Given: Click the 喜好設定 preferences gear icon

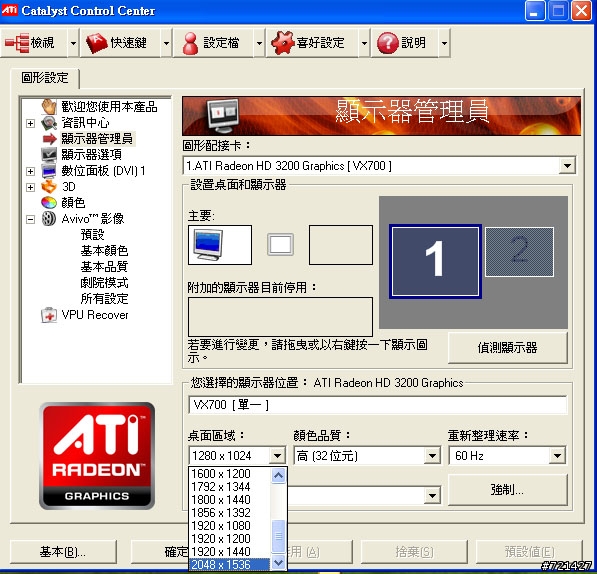Looking at the screenshot, I should pos(283,43).
